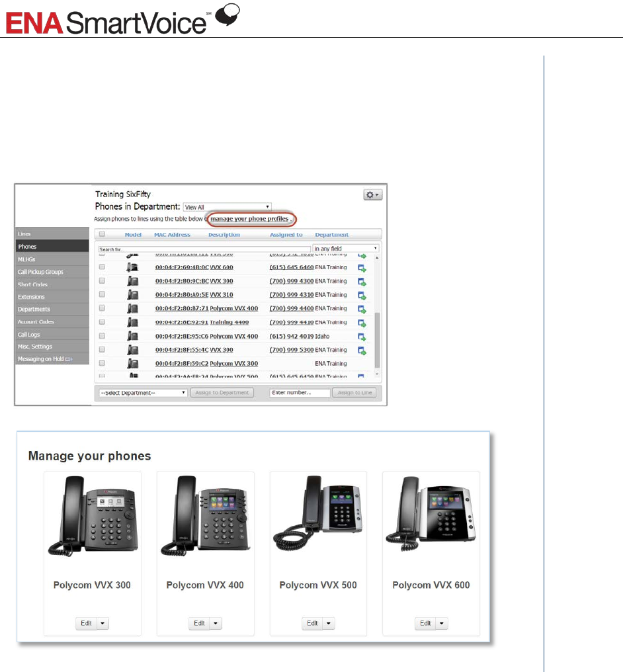Select Phones in the sidebar menu
The width and height of the screenshot is (623, 672).
[x=52, y=247]
